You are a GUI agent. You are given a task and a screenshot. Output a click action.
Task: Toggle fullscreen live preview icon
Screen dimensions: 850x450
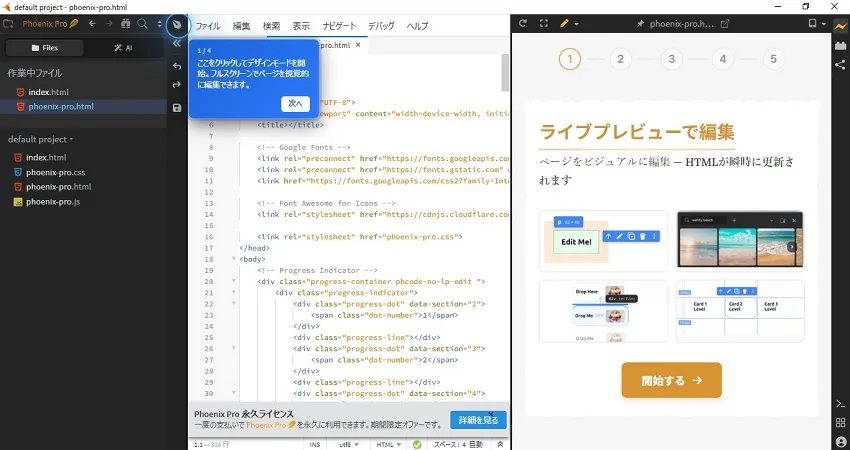pyautogui.click(x=544, y=23)
